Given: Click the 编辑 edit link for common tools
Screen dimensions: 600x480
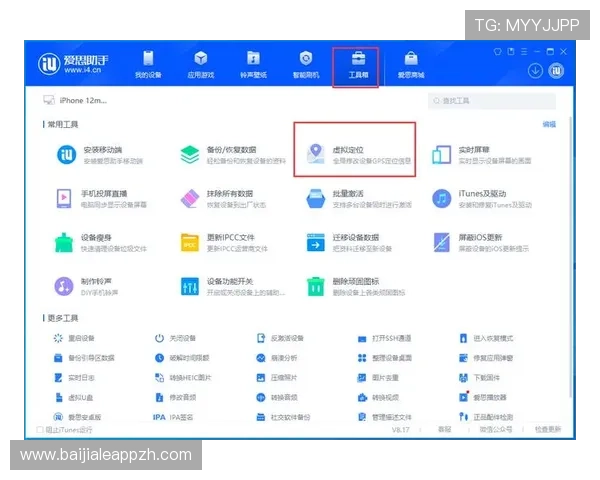Looking at the screenshot, I should [549, 124].
